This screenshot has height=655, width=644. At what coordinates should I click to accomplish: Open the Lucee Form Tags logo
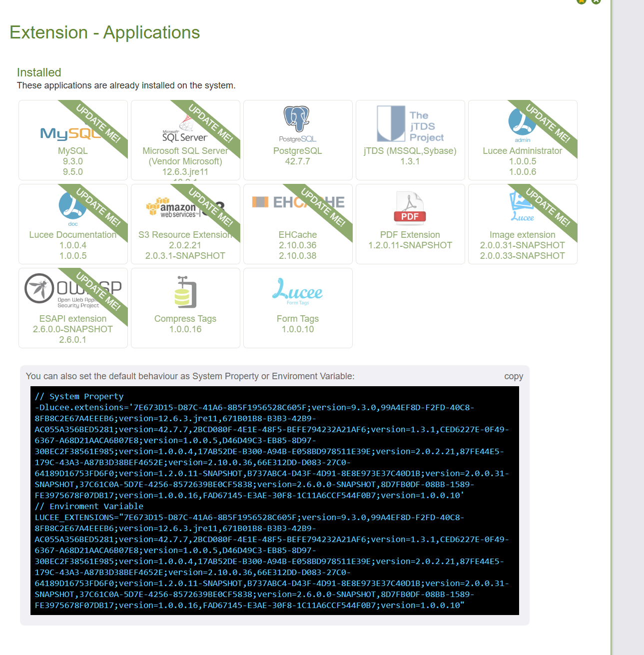[x=297, y=291]
